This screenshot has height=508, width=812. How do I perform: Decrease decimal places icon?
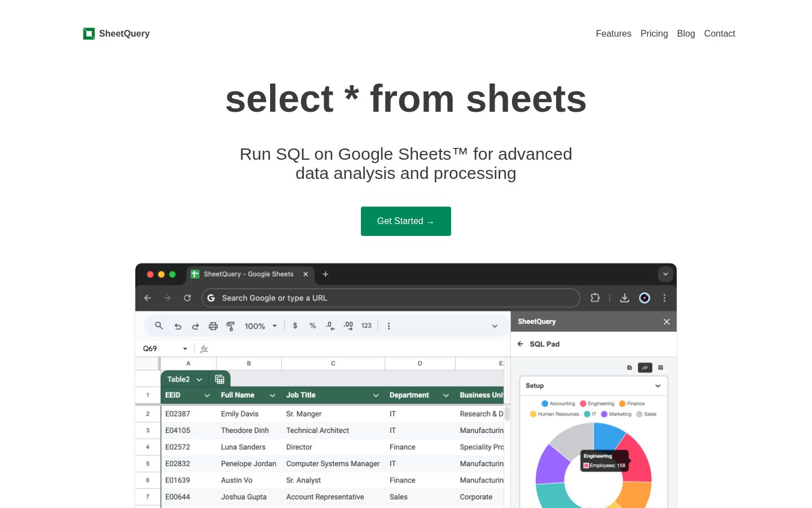(330, 326)
